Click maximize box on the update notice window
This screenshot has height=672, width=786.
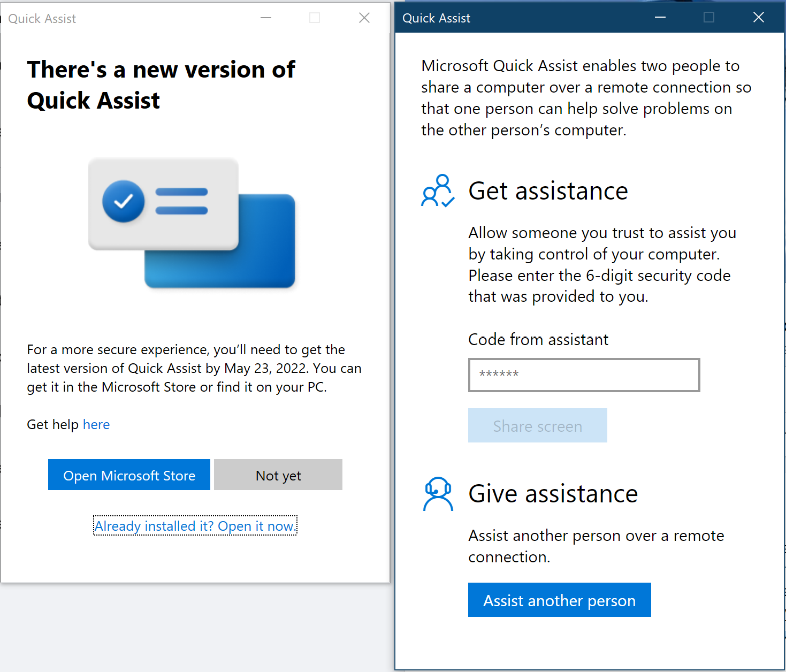point(315,18)
